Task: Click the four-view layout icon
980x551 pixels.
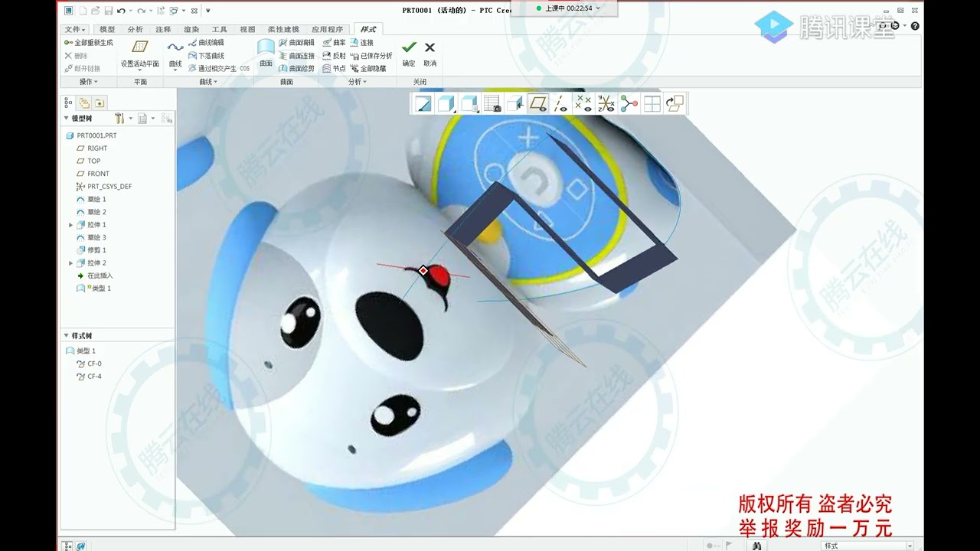Action: (652, 104)
